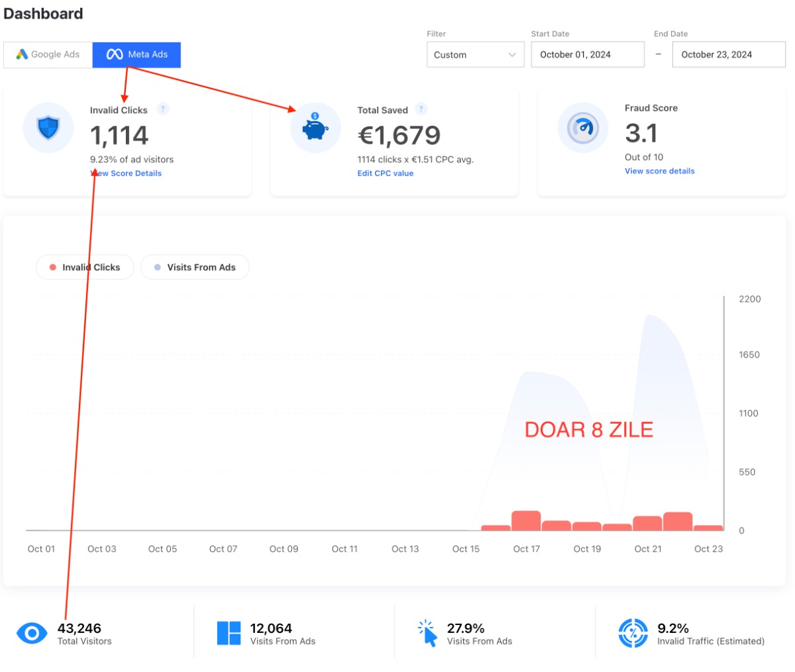795x672 pixels.
Task: Open the Custom filter dropdown
Action: pos(476,55)
